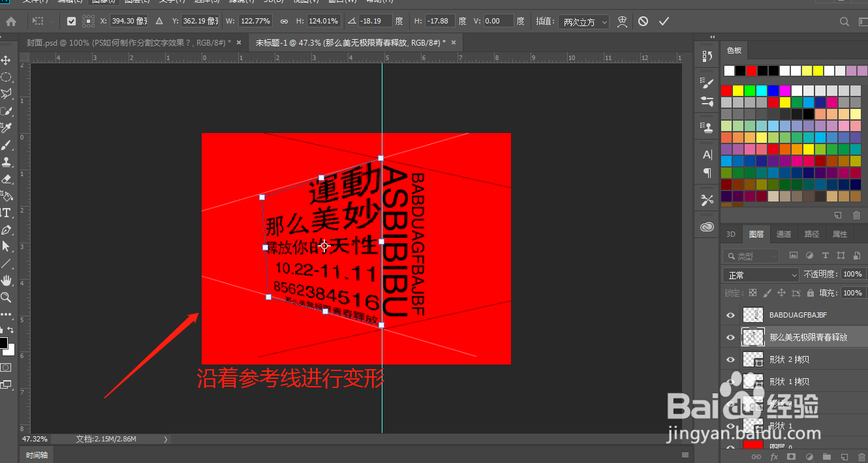Screen dimensions: 868x463
Task: Link width and height proportions
Action: click(284, 22)
